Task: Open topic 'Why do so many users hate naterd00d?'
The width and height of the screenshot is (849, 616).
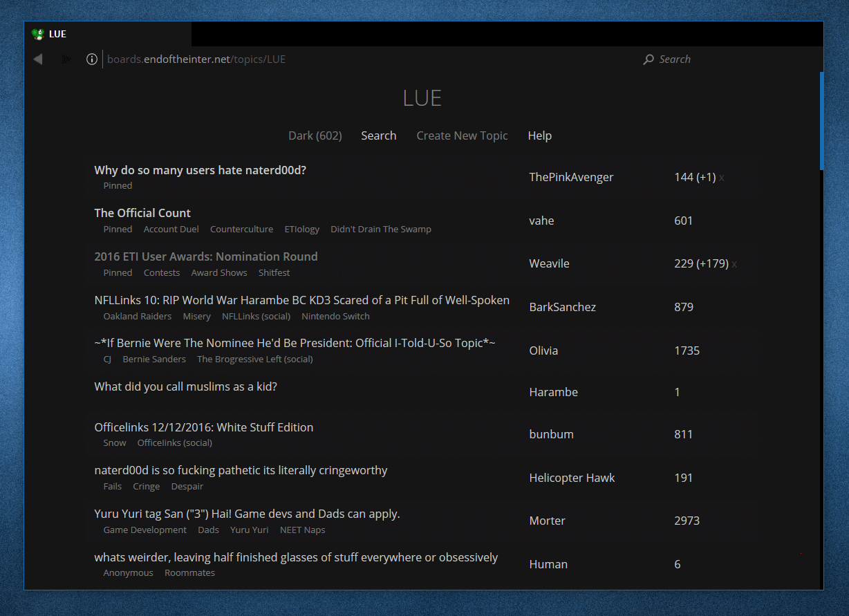Action: [x=200, y=170]
